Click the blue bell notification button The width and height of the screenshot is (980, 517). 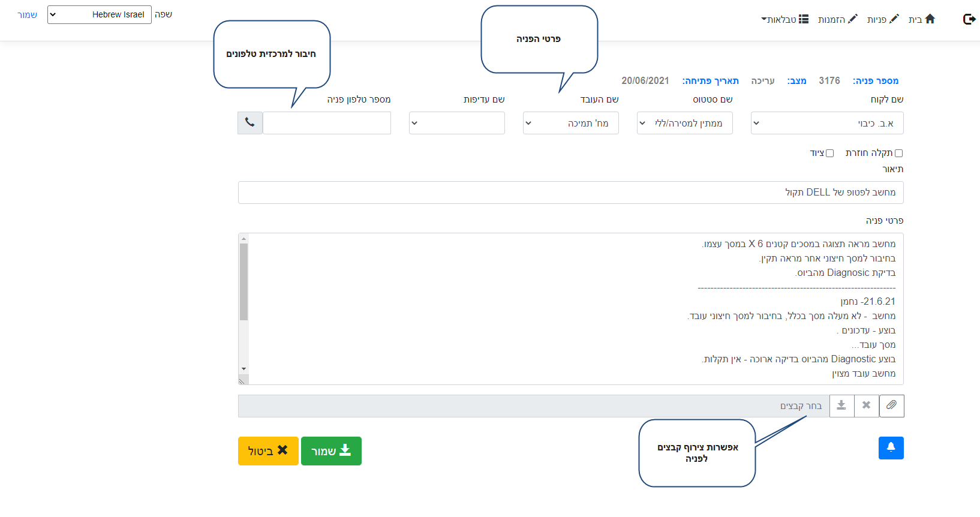click(891, 448)
